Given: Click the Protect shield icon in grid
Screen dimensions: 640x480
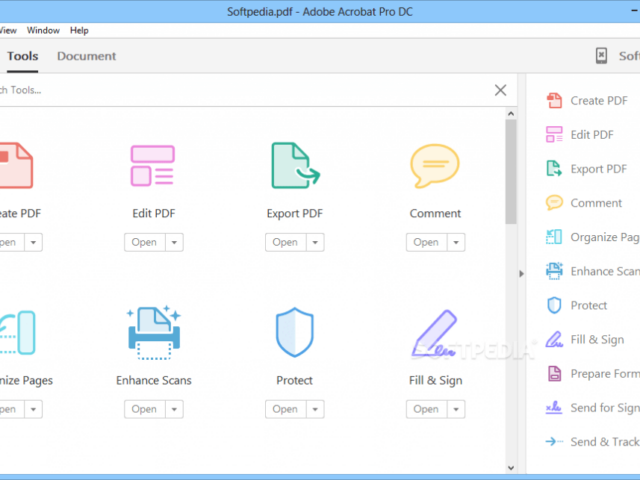Looking at the screenshot, I should (295, 332).
